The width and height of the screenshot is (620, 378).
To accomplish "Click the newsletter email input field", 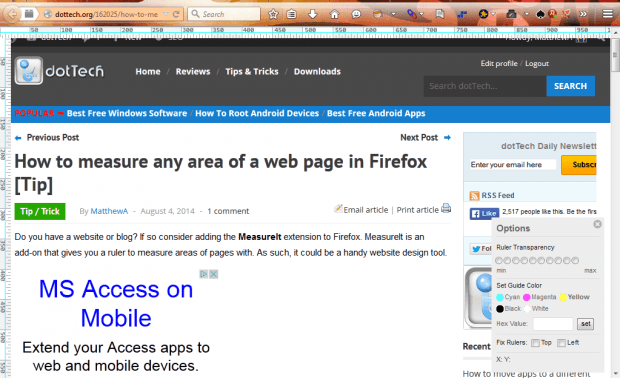I will click(513, 165).
